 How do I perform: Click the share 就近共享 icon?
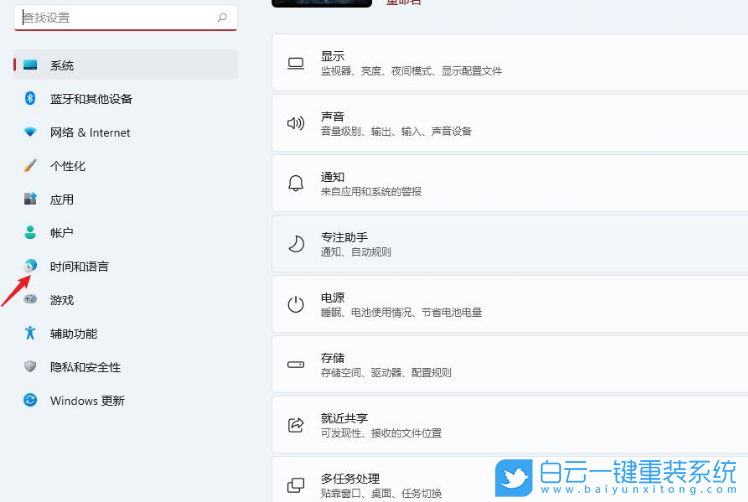coord(296,425)
